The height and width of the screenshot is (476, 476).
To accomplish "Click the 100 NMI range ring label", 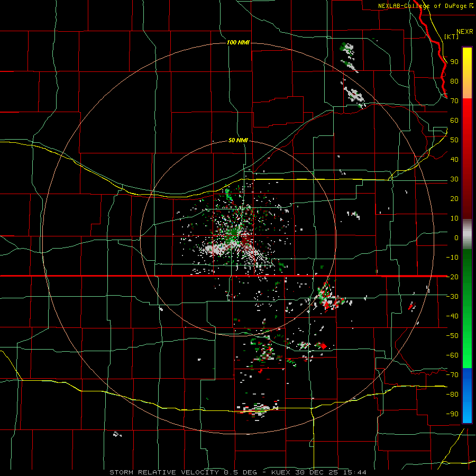I will point(238,42).
